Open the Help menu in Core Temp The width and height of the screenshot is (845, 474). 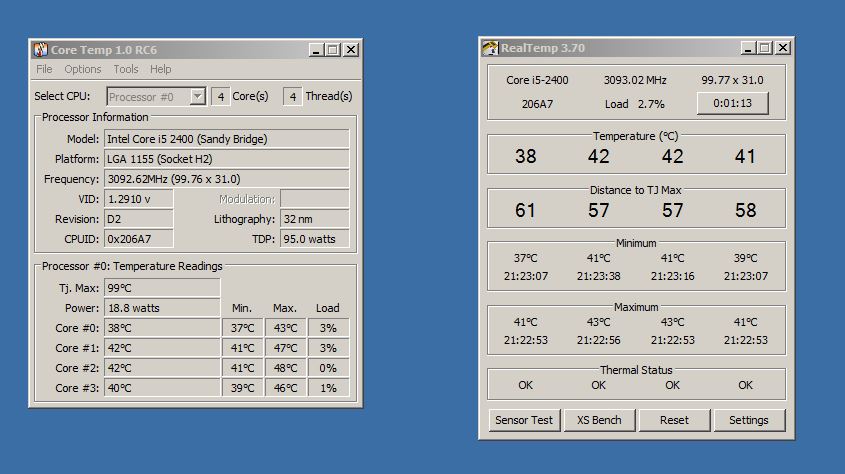point(160,69)
